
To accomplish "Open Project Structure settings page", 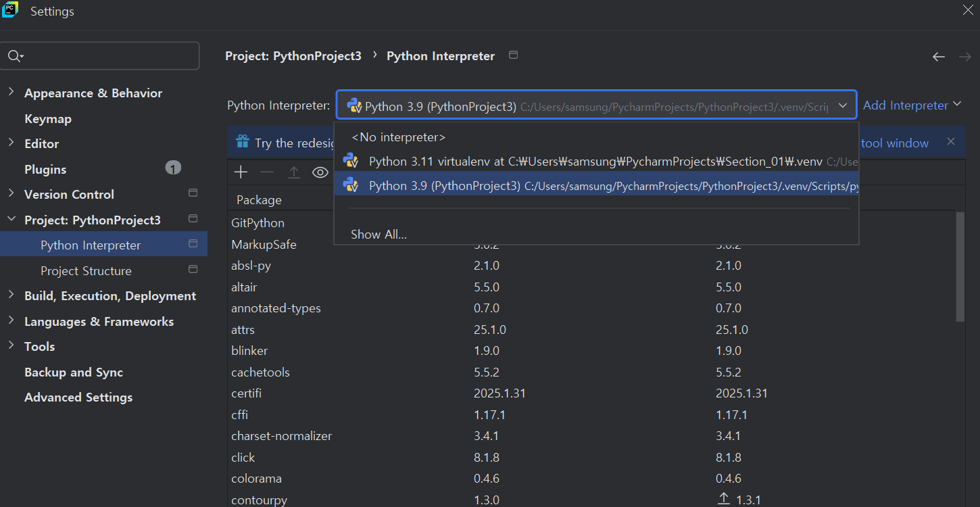I will 86,271.
